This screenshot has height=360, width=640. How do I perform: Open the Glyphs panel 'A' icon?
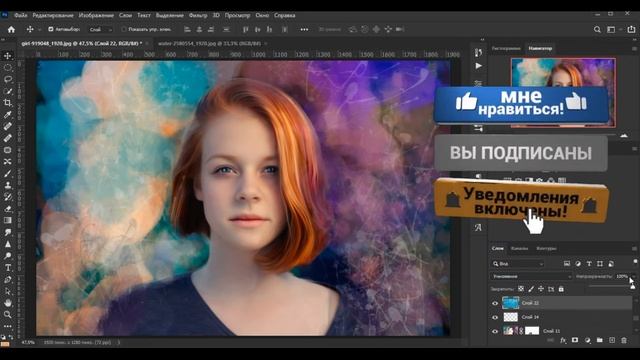tap(478, 227)
